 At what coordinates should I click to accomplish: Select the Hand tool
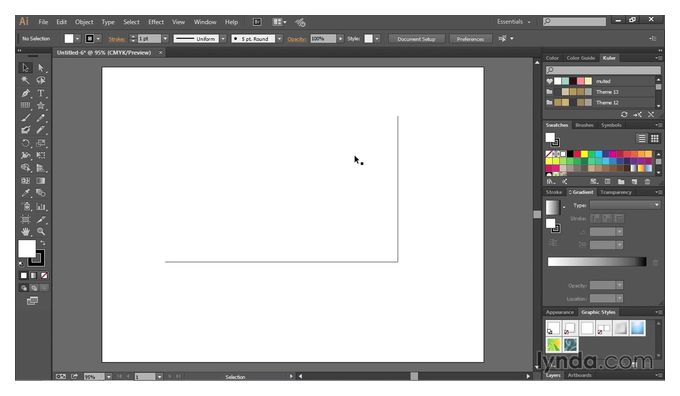26,232
